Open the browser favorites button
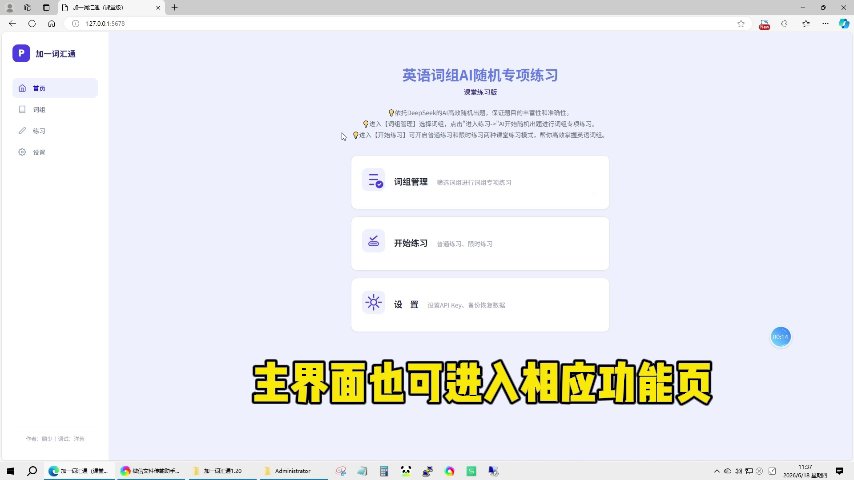 806,23
